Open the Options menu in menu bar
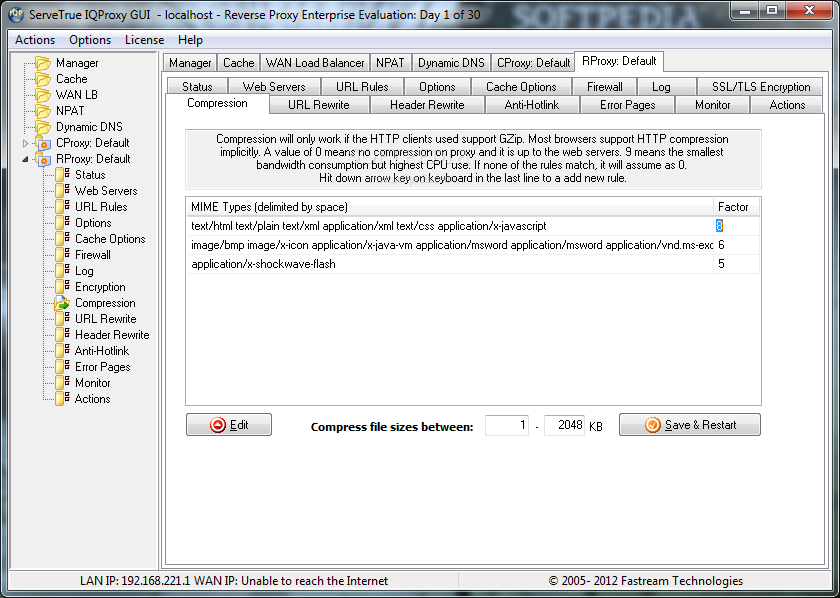Image resolution: width=840 pixels, height=598 pixels. coord(90,40)
